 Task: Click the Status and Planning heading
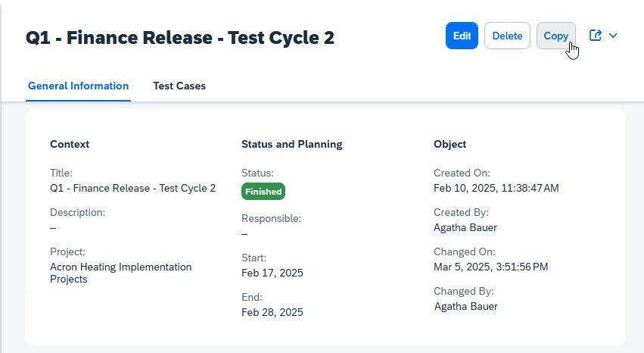click(x=291, y=144)
